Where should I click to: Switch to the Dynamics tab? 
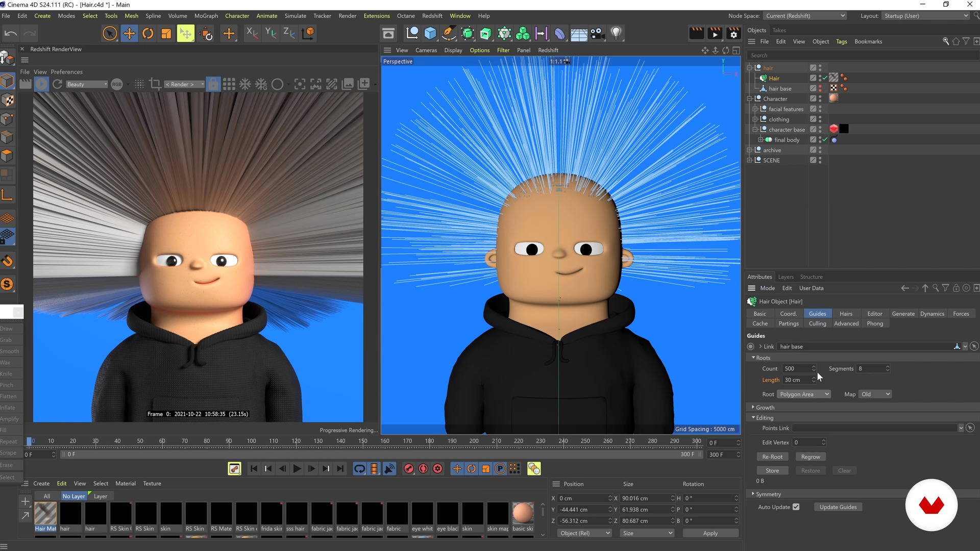pyautogui.click(x=932, y=314)
